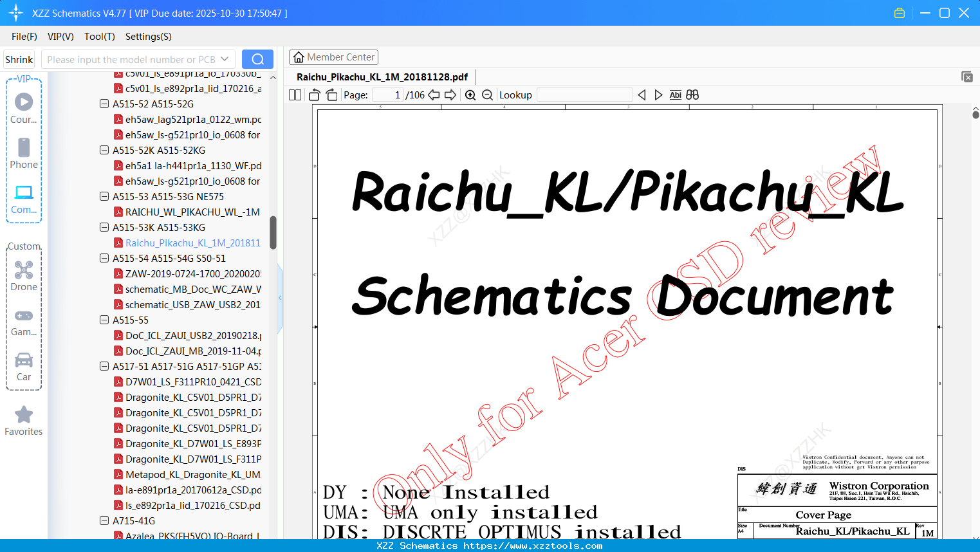
Task: Click the Abi text match icon
Action: coord(675,95)
